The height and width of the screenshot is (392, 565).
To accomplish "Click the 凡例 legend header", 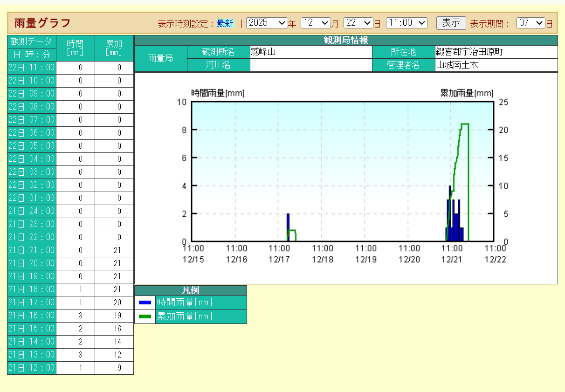I will tap(190, 290).
